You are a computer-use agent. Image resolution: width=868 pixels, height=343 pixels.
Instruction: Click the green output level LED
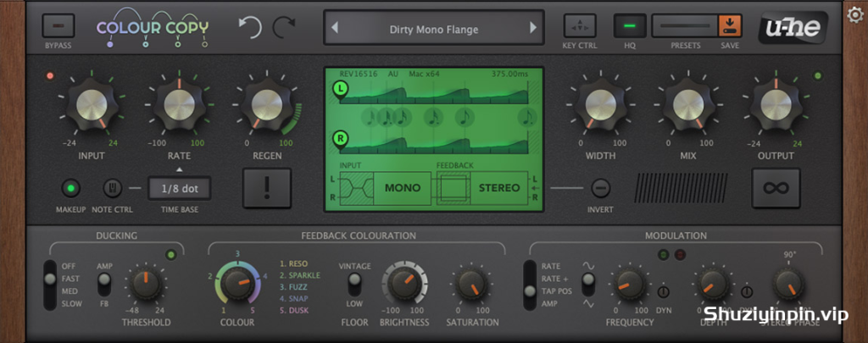tap(817, 75)
